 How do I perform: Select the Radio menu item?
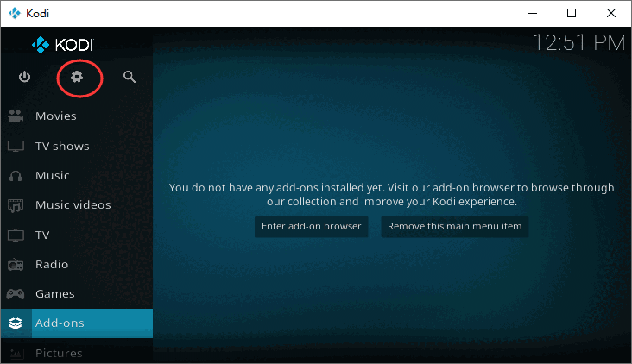[77, 264]
